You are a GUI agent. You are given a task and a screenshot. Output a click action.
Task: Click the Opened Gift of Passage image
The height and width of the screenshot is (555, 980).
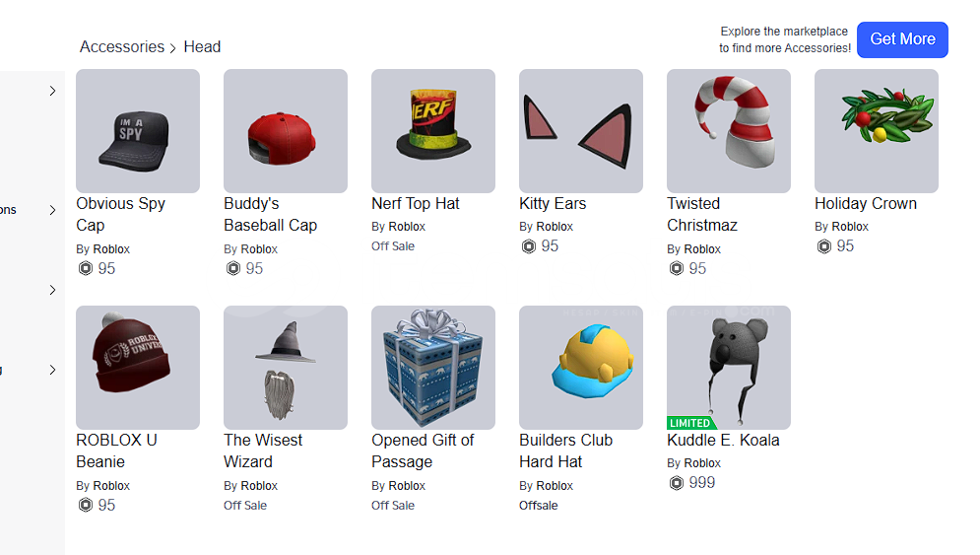pyautogui.click(x=433, y=368)
